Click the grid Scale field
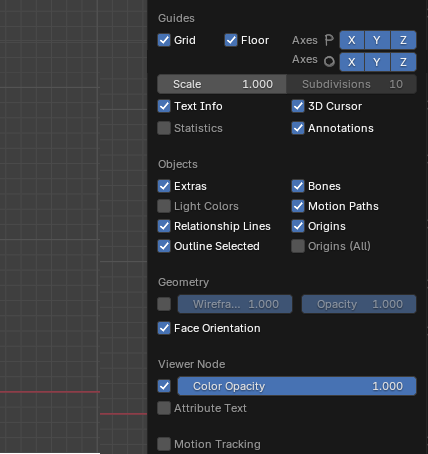Viewport: 428px width, 454px height. click(222, 84)
